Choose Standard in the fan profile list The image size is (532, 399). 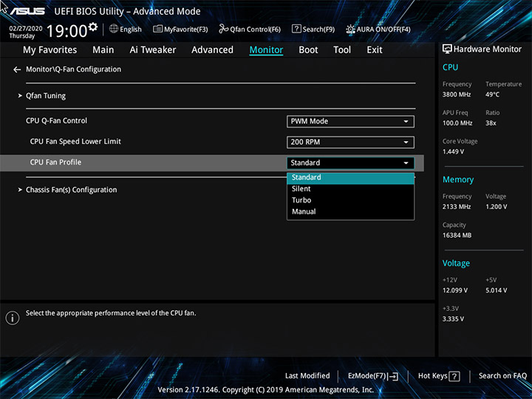coord(350,178)
